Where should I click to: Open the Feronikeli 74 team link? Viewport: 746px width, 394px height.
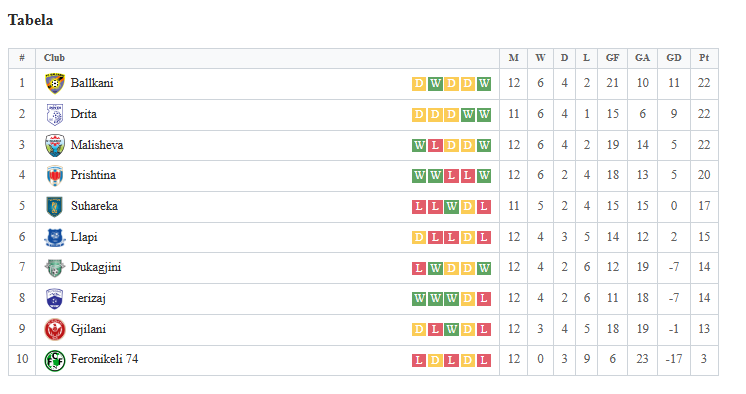104,359
